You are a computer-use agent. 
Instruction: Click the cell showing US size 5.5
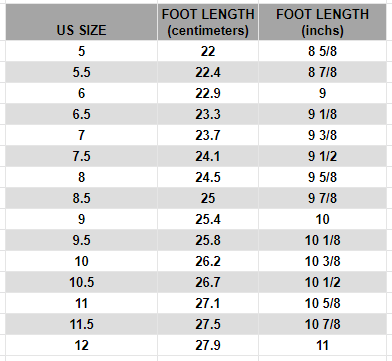tap(82, 72)
